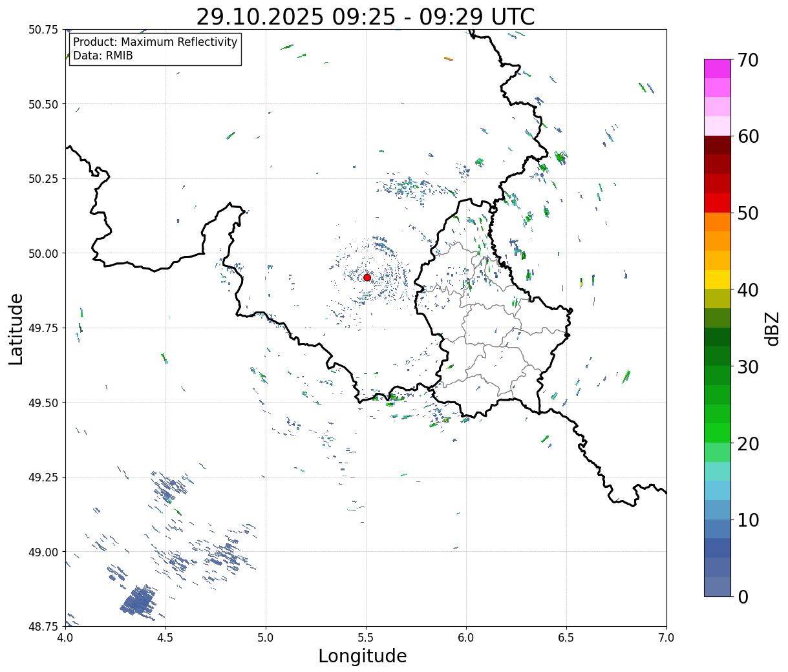
Task: Click the latitude tick label 49.75
Action: [x=43, y=328]
